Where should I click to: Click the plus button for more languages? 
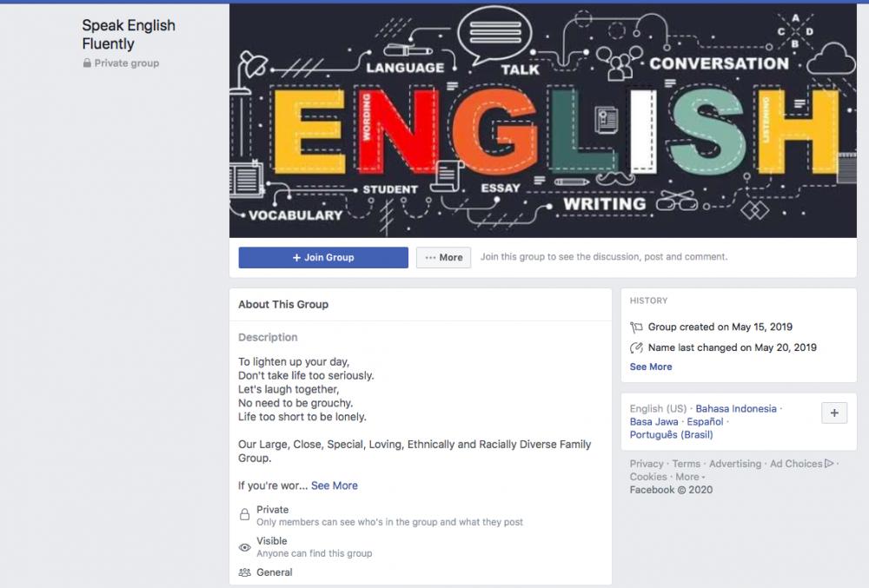[x=834, y=413]
